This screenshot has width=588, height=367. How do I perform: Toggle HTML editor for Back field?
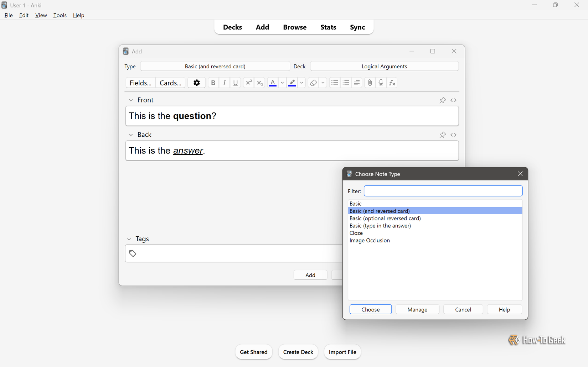tap(453, 135)
